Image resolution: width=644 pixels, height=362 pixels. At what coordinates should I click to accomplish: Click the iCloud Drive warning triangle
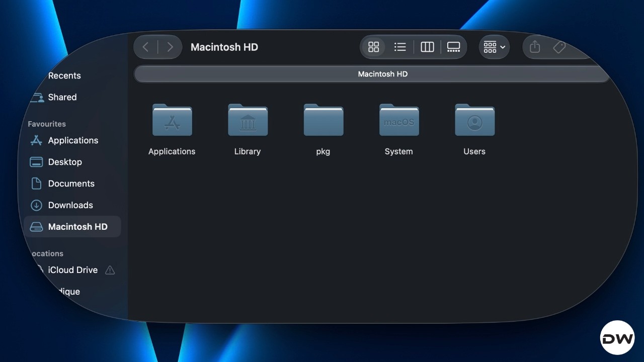click(x=110, y=270)
